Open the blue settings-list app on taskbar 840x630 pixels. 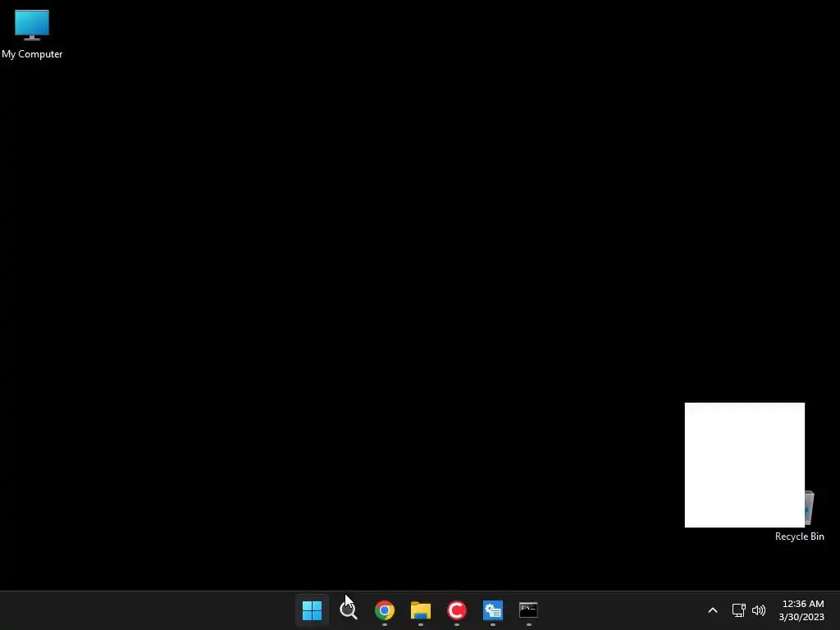coord(492,610)
